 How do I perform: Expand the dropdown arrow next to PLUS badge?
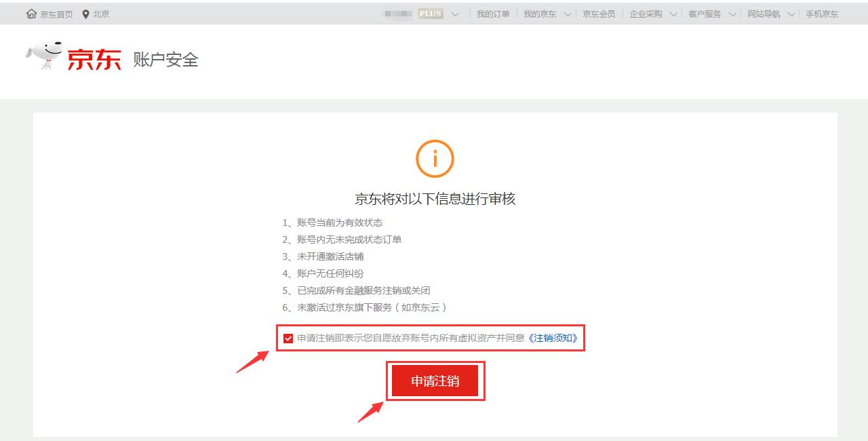pos(454,12)
